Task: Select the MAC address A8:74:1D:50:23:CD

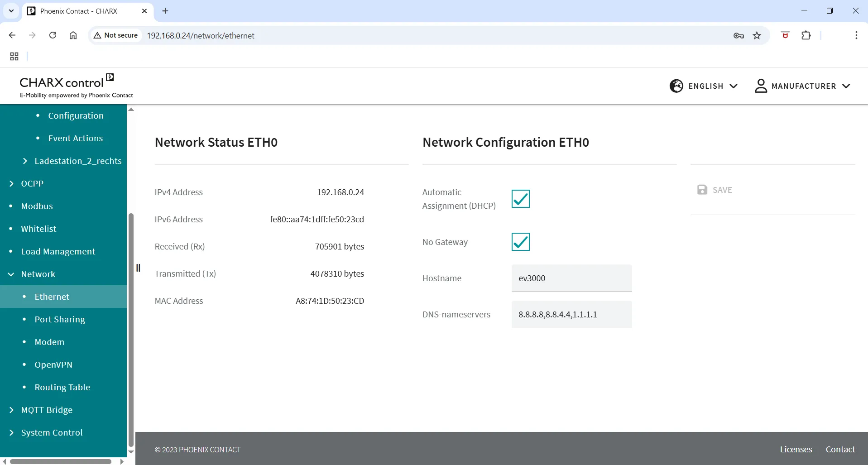Action: [330, 301]
